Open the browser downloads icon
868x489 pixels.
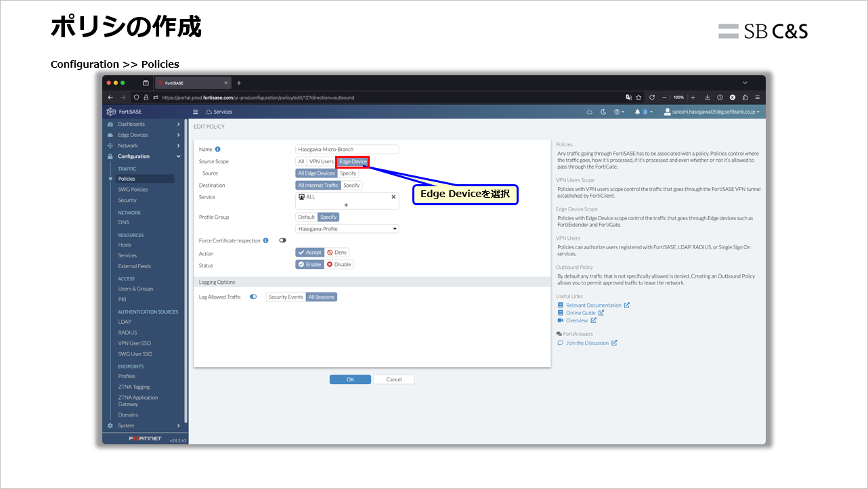pyautogui.click(x=708, y=97)
